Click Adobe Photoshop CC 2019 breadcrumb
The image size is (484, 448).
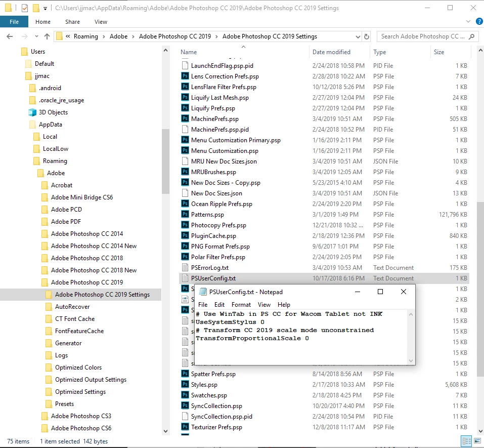[175, 36]
